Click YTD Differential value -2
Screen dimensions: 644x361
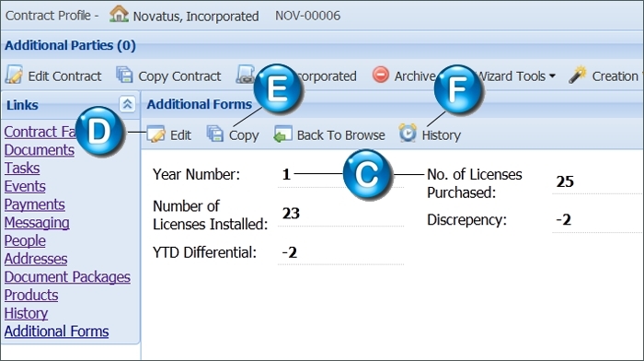coord(290,252)
